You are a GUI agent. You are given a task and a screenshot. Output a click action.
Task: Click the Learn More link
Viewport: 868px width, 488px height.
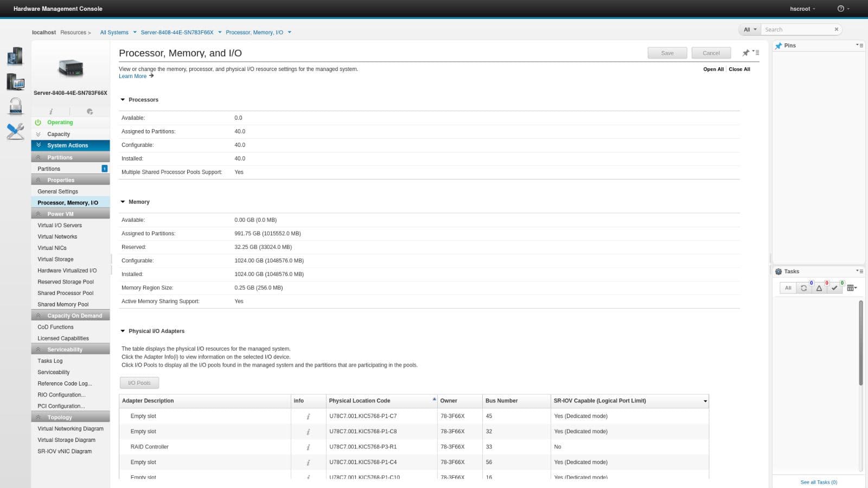tap(133, 76)
